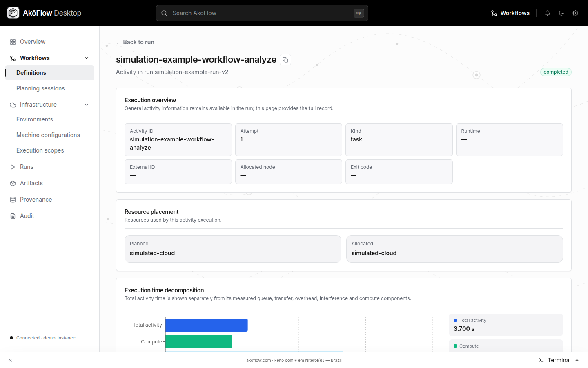The image size is (588, 368).
Task: Collapse sidebar with double-chevron icon
Action: (10, 360)
